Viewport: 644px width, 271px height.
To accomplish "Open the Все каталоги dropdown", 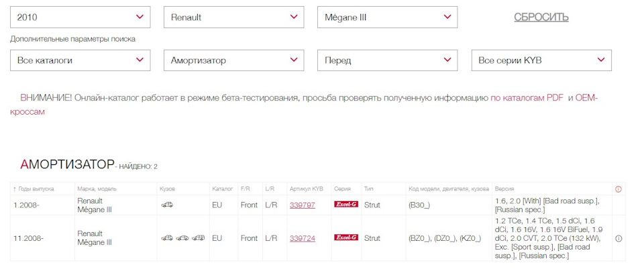I will pos(80,60).
